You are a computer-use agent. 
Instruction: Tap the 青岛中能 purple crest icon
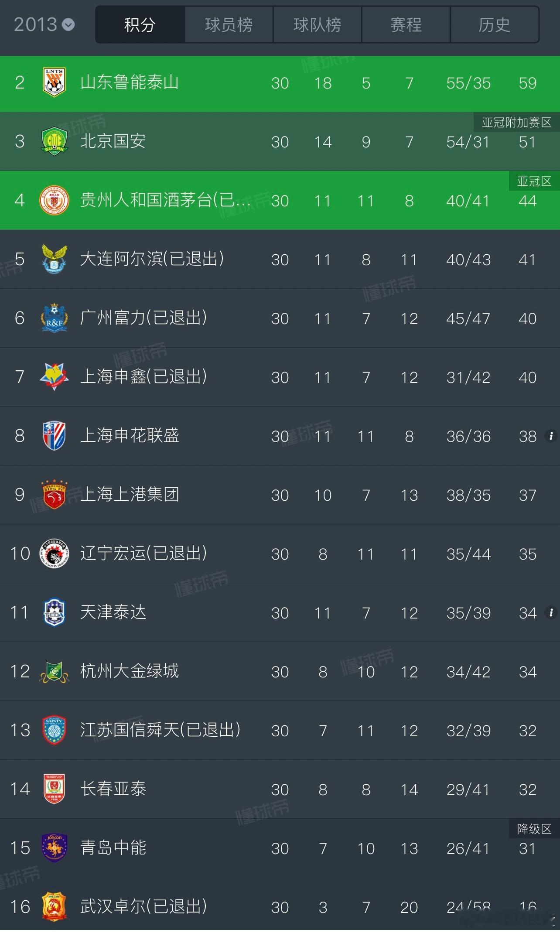(54, 848)
